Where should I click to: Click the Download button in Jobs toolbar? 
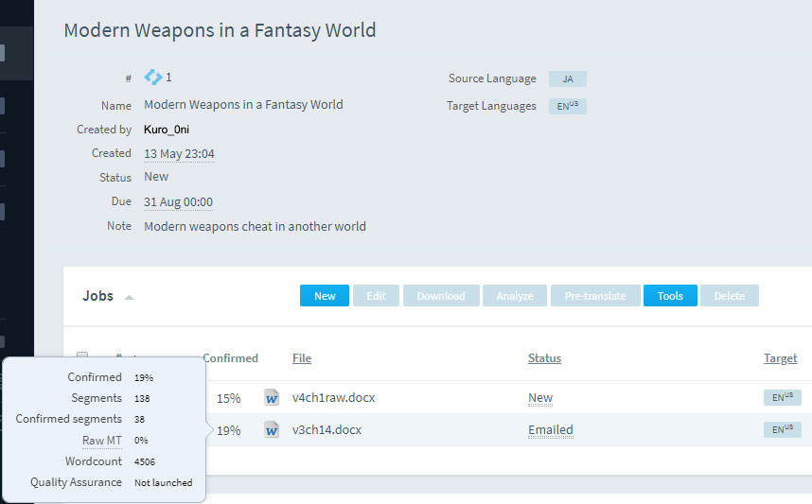(x=441, y=296)
